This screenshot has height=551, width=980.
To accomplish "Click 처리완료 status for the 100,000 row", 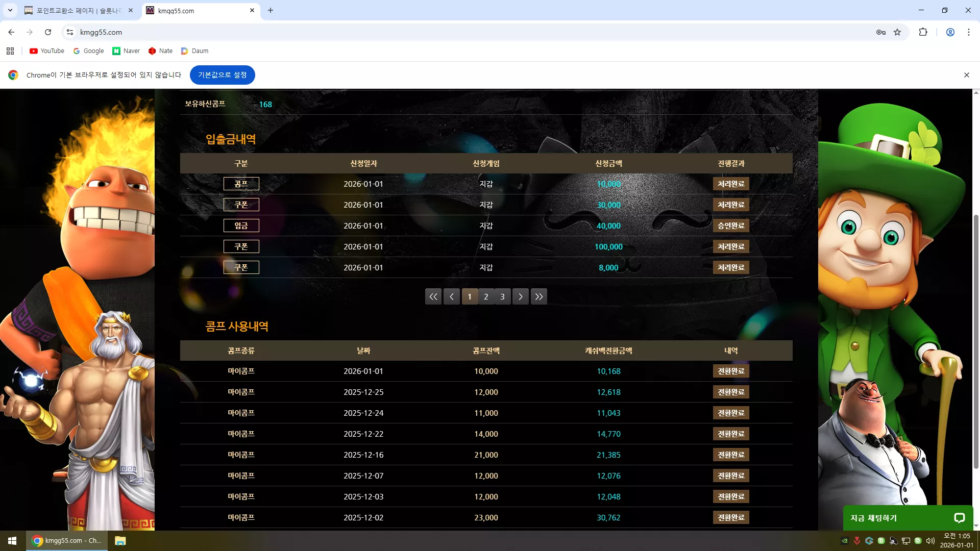I will click(731, 246).
